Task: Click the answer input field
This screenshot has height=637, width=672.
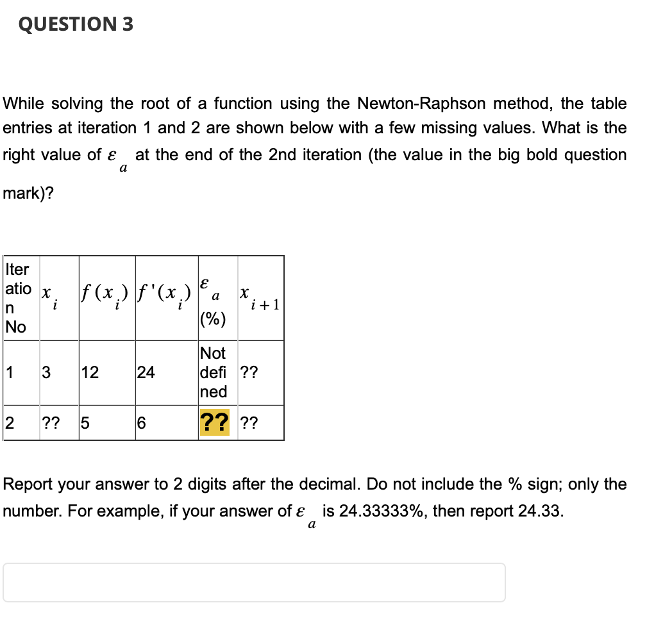Action: tap(253, 582)
